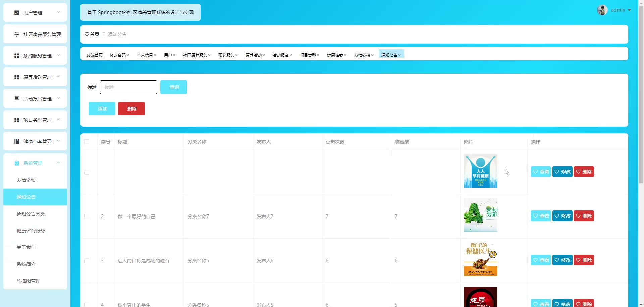Viewport: 644px width, 307px height.
Task: Click the admin avatar picture
Action: (602, 10)
